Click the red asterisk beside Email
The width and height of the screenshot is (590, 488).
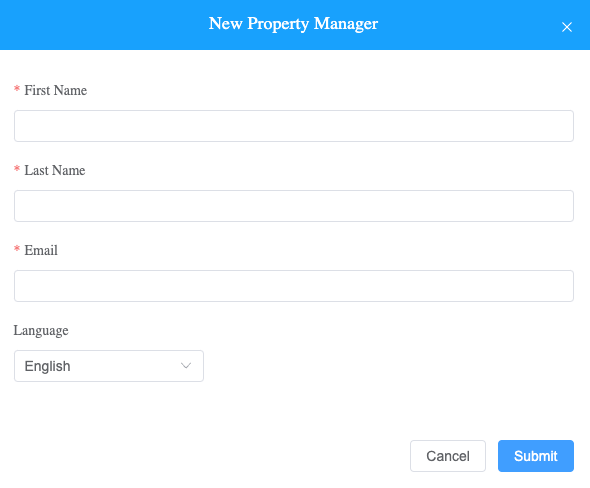[17, 249]
